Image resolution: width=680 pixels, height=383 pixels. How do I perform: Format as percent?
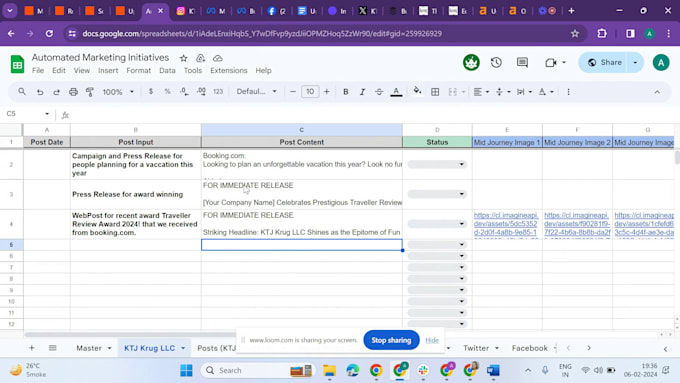(x=167, y=92)
